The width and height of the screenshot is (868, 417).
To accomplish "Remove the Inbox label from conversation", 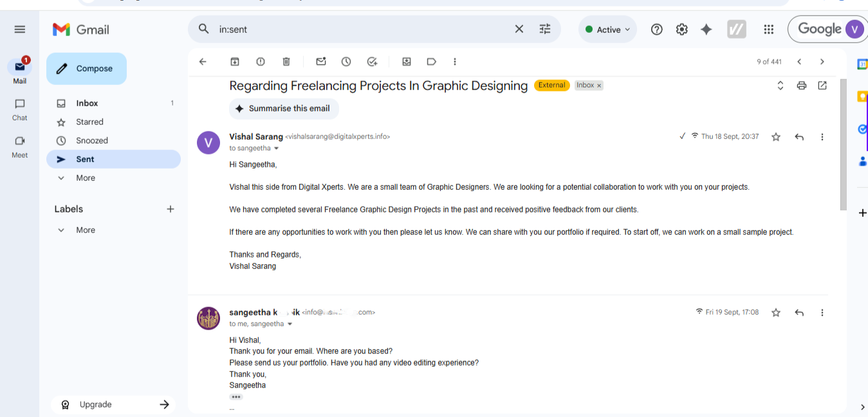I will 599,86.
